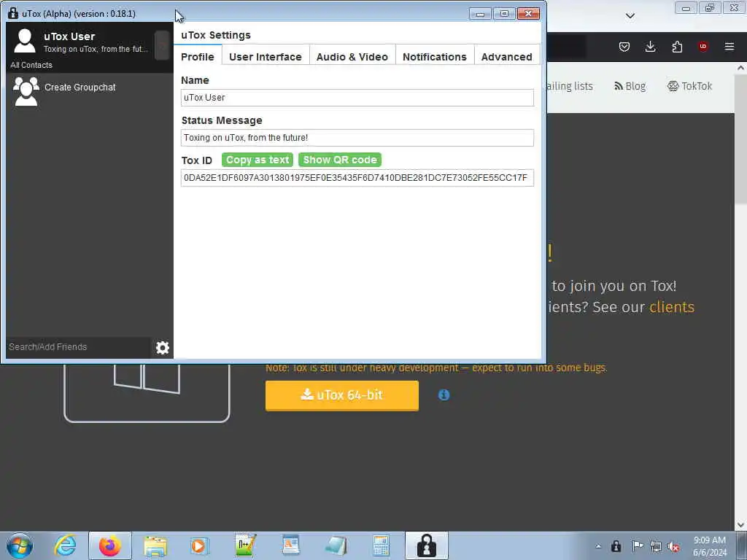Open the Audio & Video tab

click(352, 57)
